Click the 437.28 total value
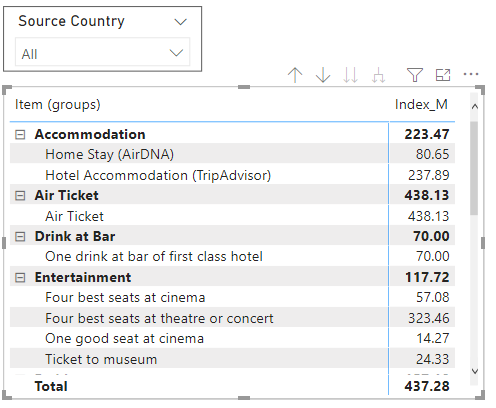The width and height of the screenshot is (496, 408). pos(427,386)
